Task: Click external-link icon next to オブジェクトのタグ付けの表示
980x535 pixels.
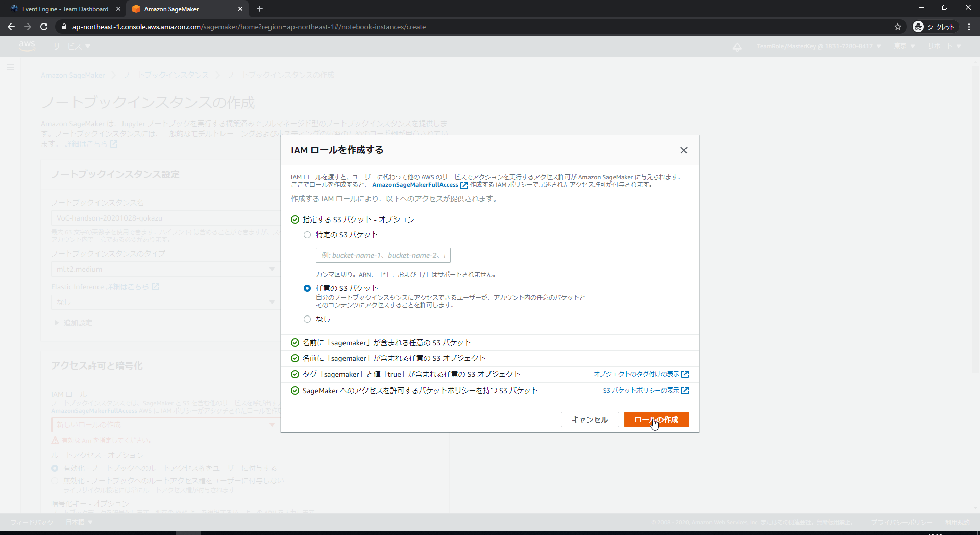Action: pyautogui.click(x=685, y=374)
